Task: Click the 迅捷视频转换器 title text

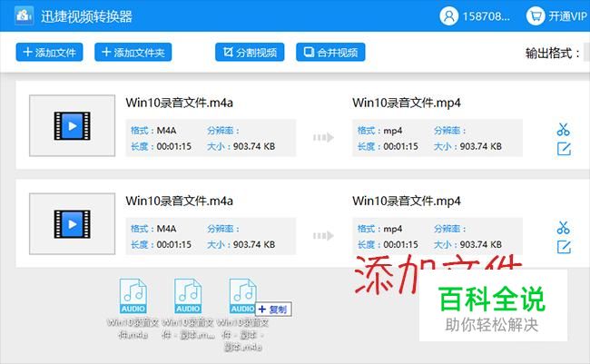Action: coord(86,16)
